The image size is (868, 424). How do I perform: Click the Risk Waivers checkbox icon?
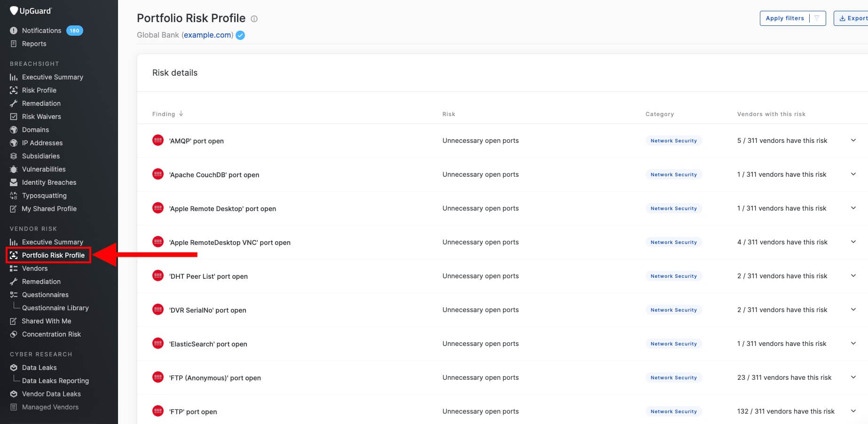point(14,117)
